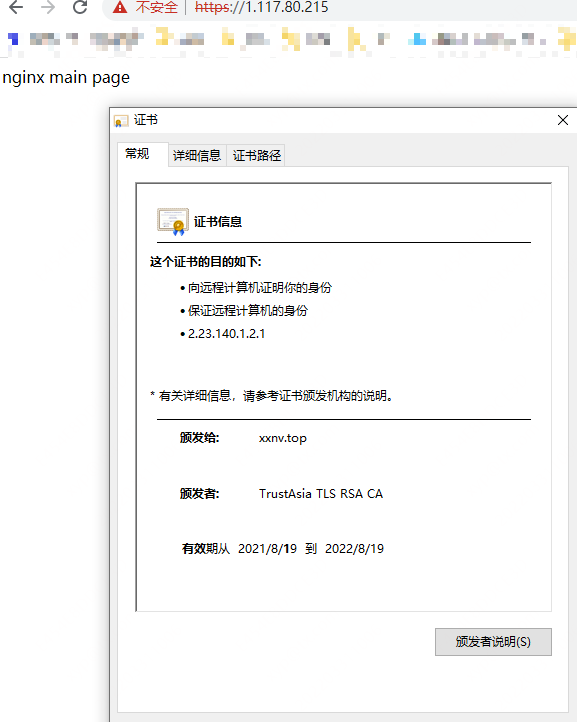Open the 详细信息 tab

tap(197, 156)
